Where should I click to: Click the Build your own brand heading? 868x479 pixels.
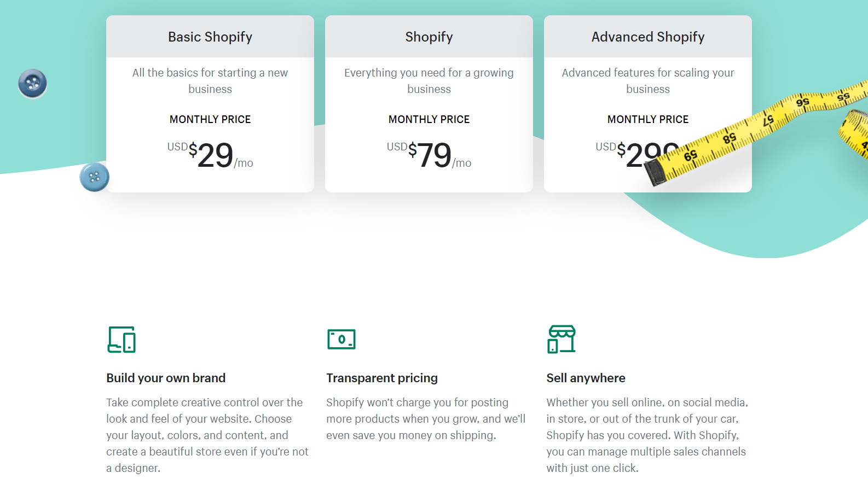click(166, 378)
